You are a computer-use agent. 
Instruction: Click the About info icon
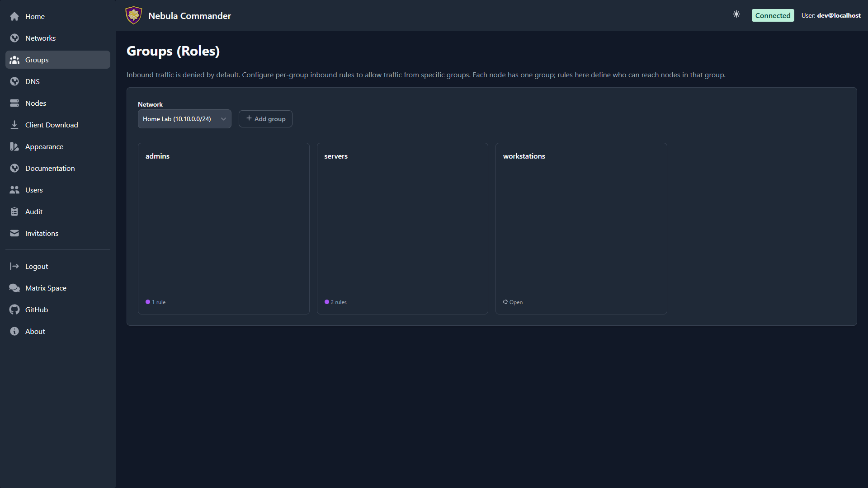pyautogui.click(x=14, y=331)
